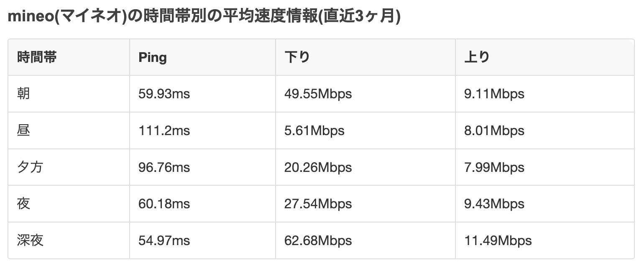Screen dimensions: 644x266
Task: Select the 朝 row label
Action: [23, 94]
